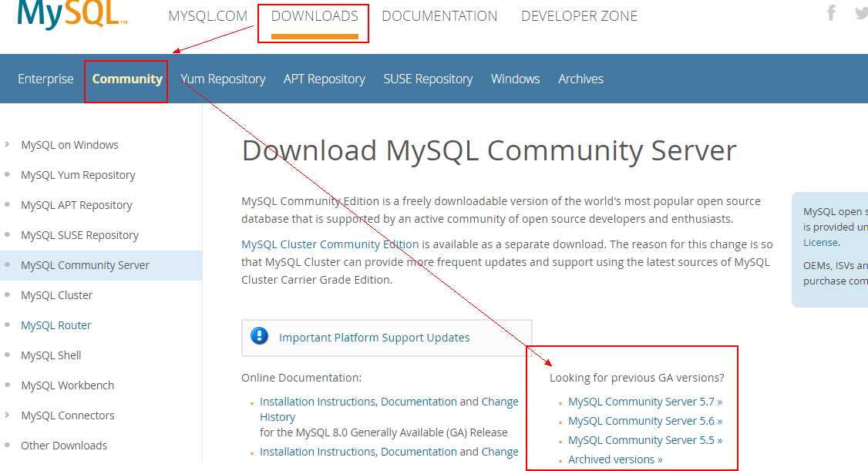Select the Community menu item

127,79
